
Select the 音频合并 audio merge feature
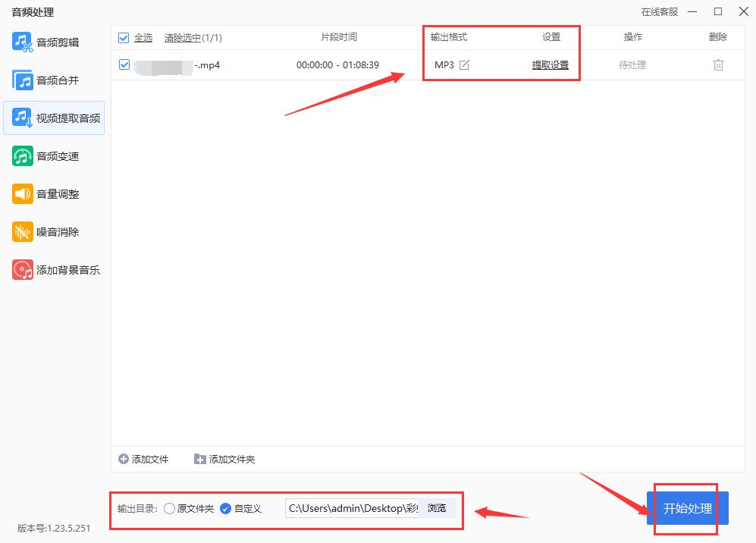tap(45, 80)
